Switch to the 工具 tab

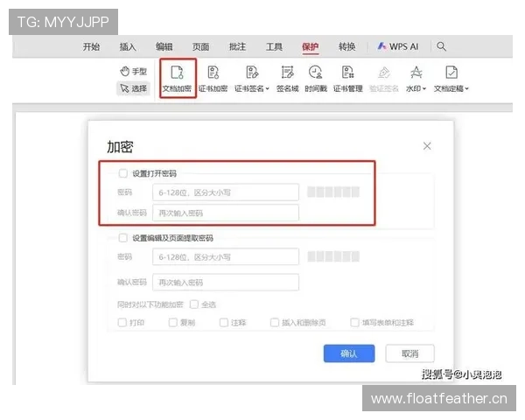click(x=274, y=47)
